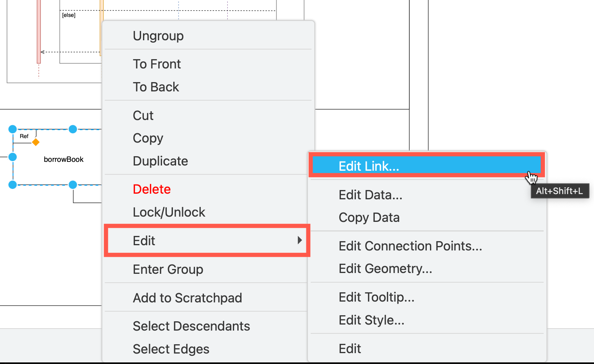Copy the selected shape
Image resolution: width=594 pixels, height=364 pixels.
tap(148, 138)
